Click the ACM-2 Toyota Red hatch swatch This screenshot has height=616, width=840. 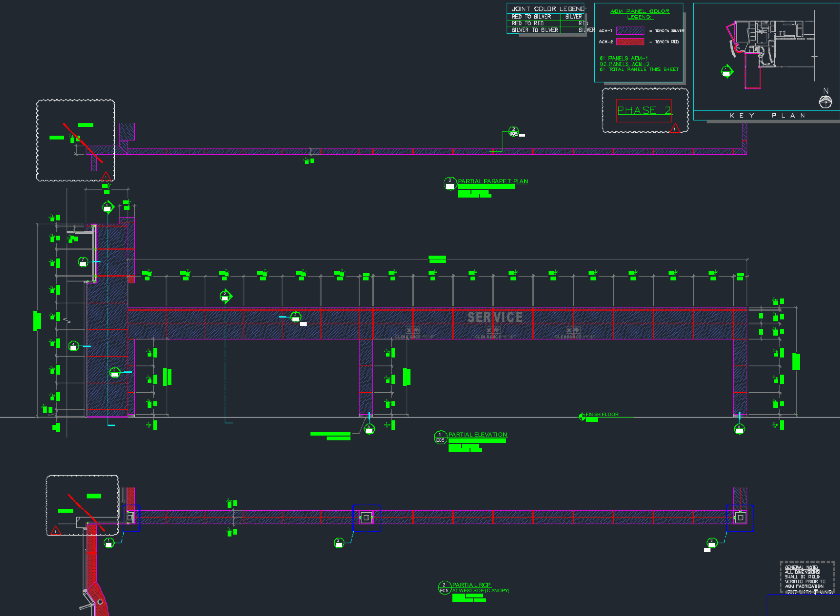[630, 42]
